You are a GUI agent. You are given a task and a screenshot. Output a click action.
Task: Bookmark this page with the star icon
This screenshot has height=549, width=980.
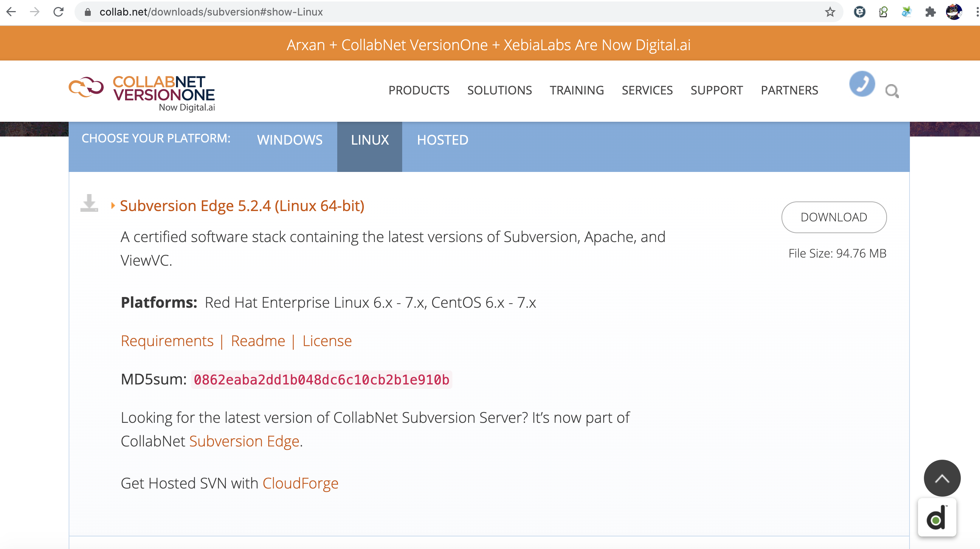830,12
